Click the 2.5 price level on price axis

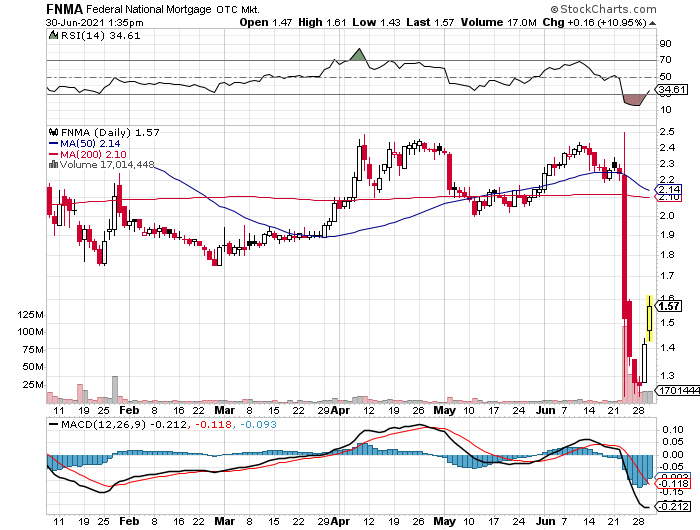667,132
